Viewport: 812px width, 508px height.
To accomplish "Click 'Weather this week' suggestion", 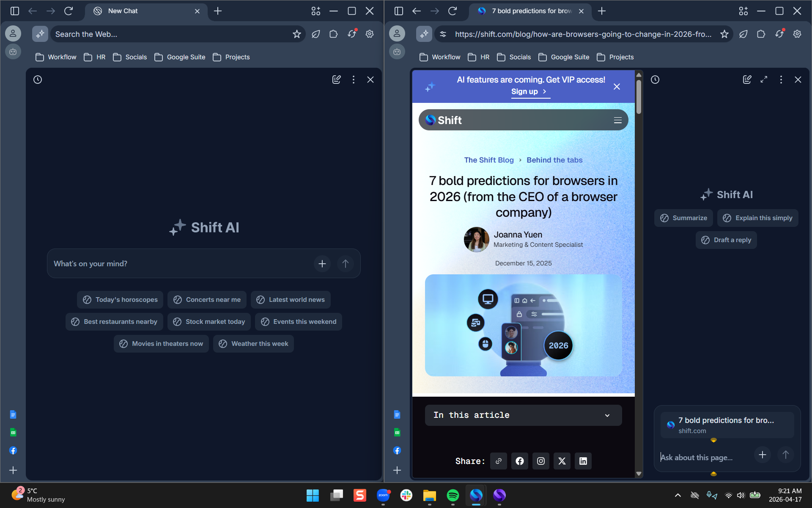I will point(253,344).
